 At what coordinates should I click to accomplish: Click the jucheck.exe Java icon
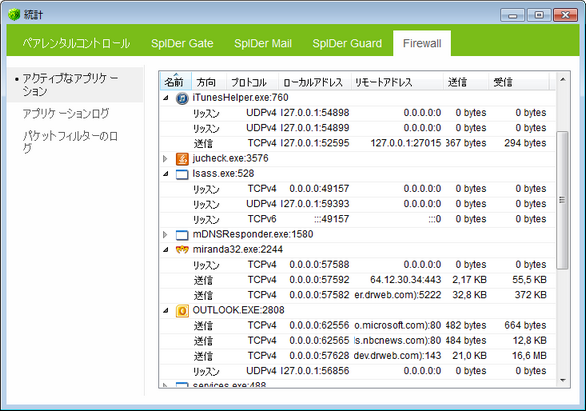click(182, 159)
